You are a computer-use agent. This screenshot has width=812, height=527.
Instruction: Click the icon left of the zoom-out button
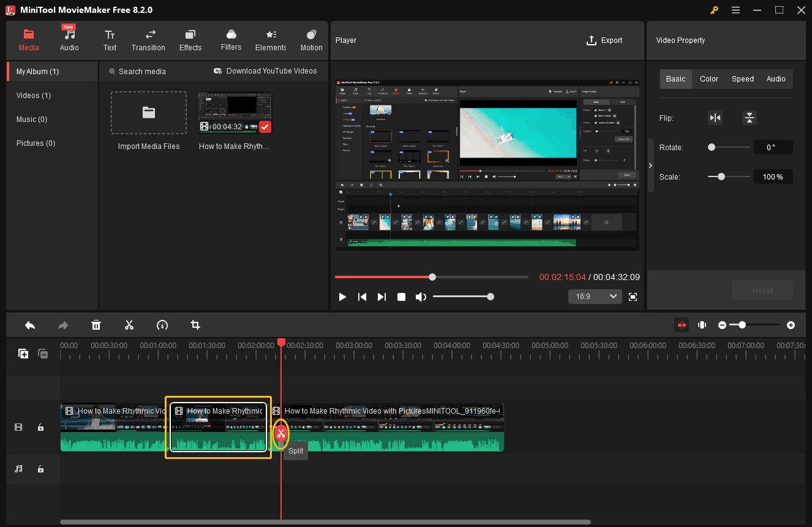pos(702,325)
